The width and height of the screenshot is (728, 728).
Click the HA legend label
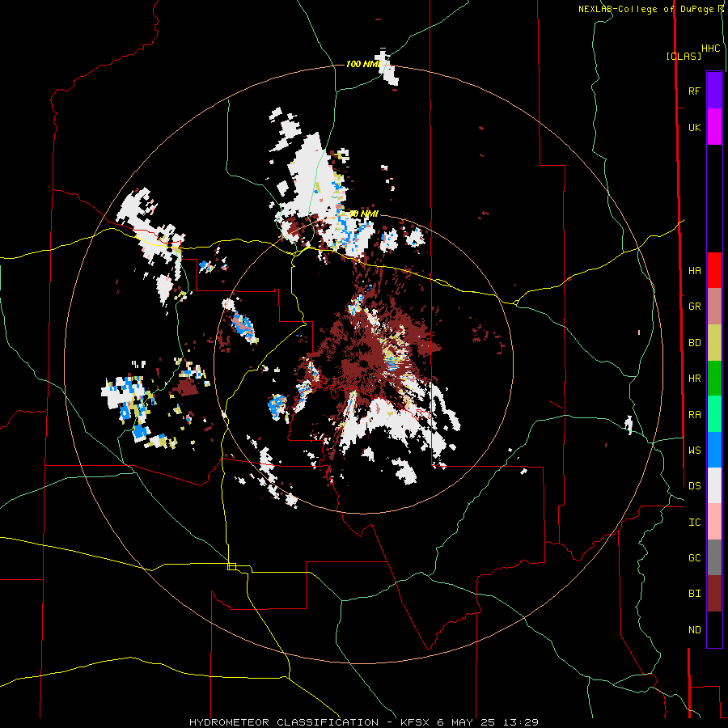(694, 271)
